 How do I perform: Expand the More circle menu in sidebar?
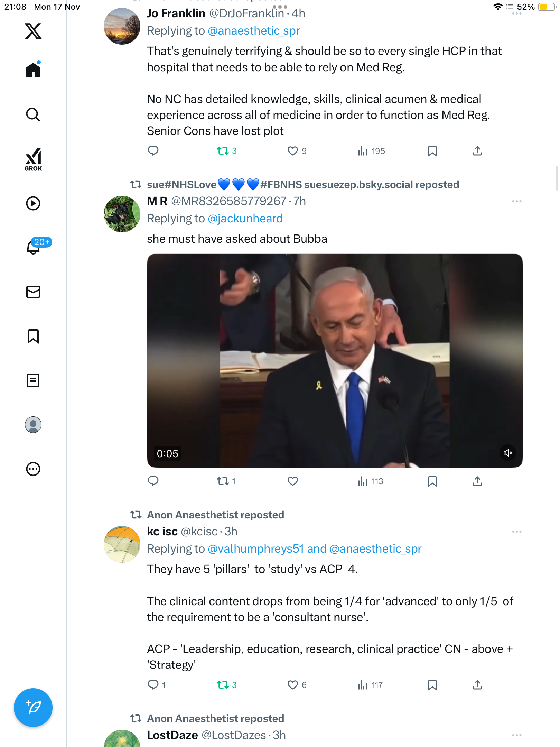pyautogui.click(x=33, y=469)
